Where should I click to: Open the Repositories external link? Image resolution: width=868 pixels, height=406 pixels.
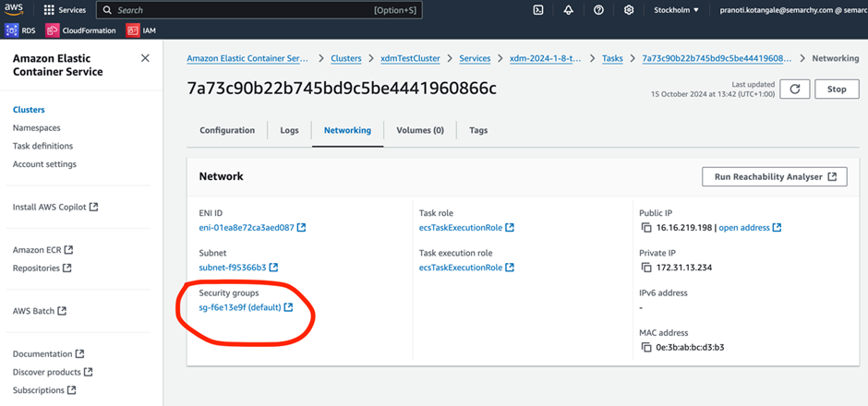[x=42, y=269]
